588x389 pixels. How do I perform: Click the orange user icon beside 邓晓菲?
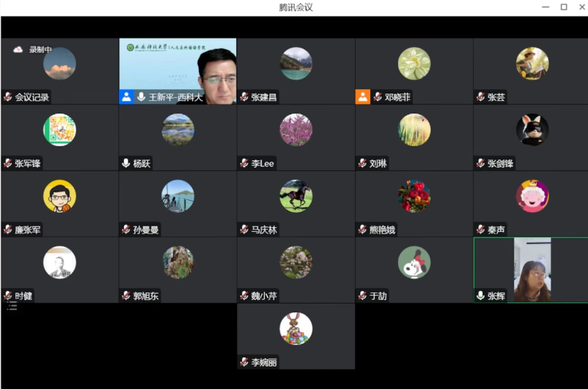pos(363,97)
